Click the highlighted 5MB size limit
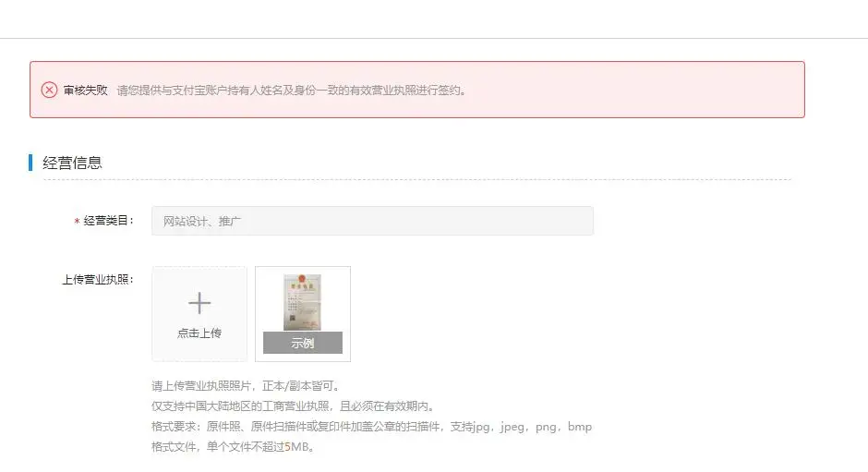Viewport: 868px width, 472px height. pos(296,446)
